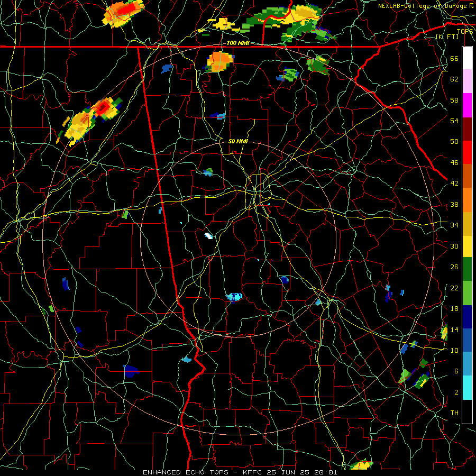Click the cyan echo cluster south of center
This screenshot has width=476, height=476.
(234, 297)
